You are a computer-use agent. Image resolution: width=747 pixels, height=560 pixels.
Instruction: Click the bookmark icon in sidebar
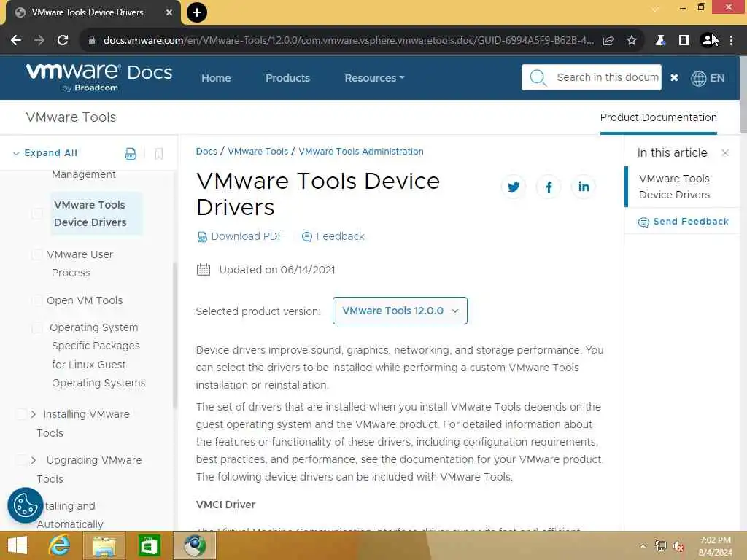(159, 153)
